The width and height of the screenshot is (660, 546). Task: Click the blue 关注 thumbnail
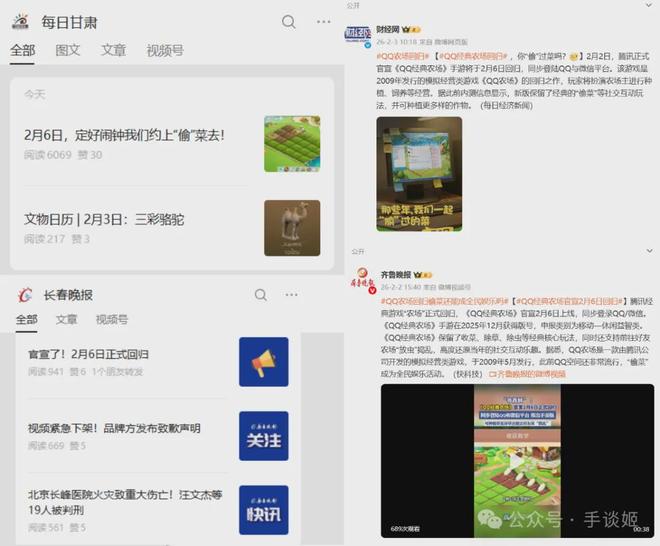coord(264,436)
